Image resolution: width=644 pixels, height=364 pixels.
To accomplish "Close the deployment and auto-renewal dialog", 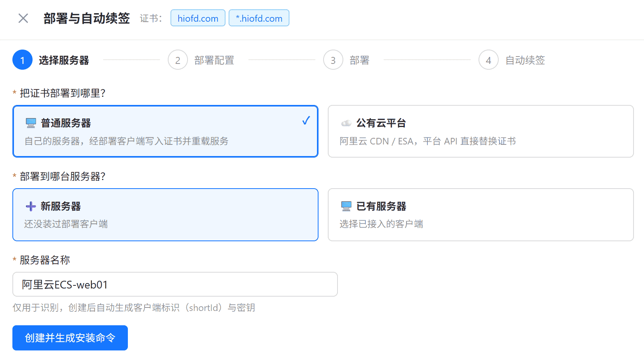I will 23,18.
